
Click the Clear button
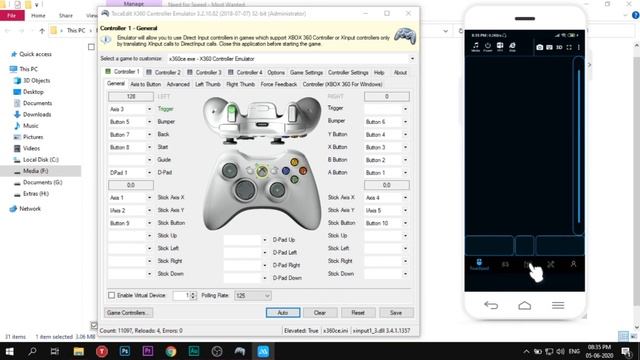point(320,313)
